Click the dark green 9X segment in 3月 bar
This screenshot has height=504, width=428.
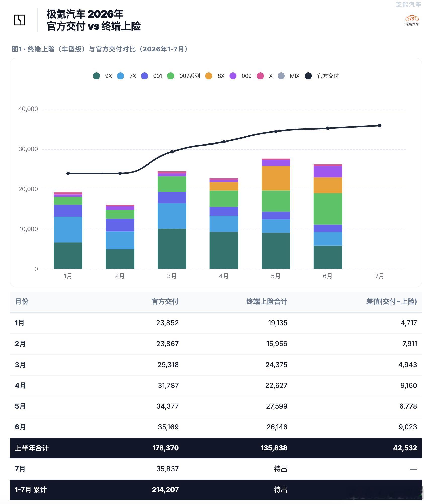click(x=172, y=249)
